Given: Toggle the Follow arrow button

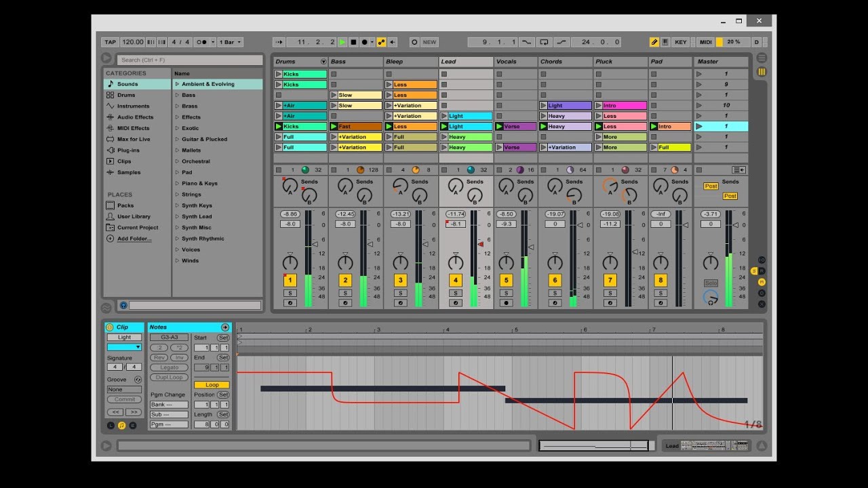Looking at the screenshot, I should [x=279, y=42].
